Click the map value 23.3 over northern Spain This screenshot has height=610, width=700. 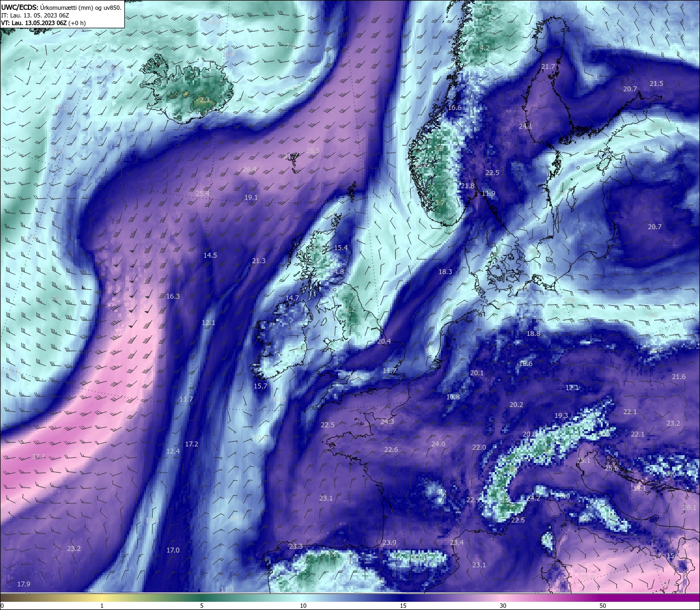click(296, 547)
